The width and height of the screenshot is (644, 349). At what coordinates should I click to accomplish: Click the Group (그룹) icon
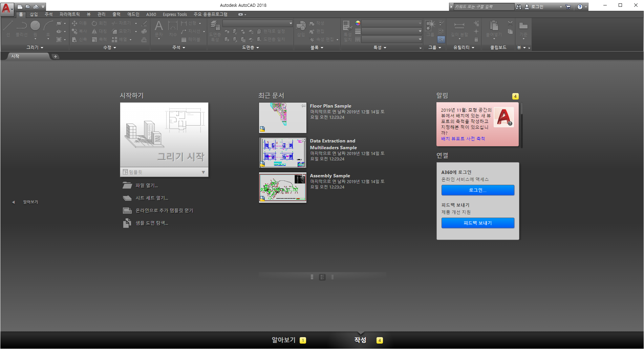[430, 28]
